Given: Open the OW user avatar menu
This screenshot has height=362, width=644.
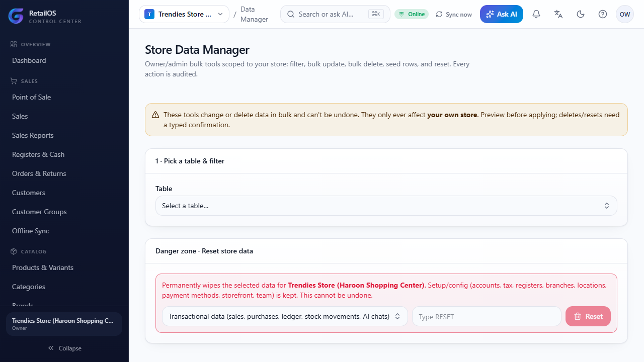Looking at the screenshot, I should pos(625,14).
